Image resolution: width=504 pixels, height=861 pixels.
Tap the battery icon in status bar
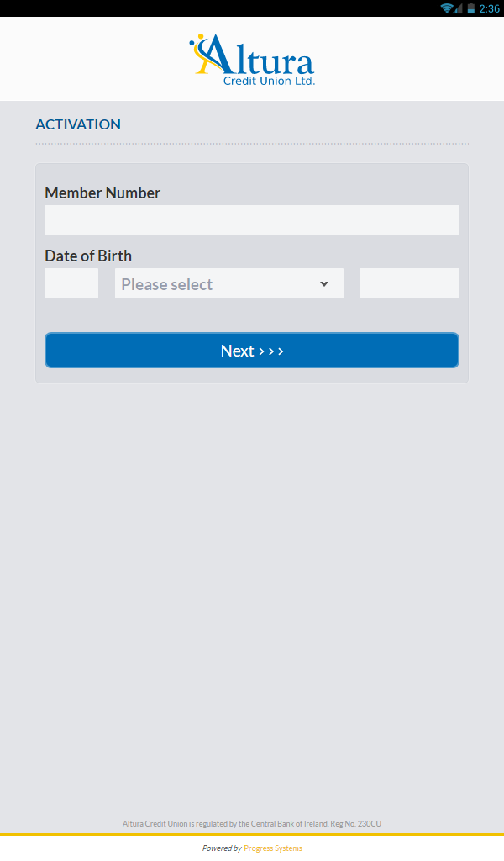pyautogui.click(x=471, y=8)
